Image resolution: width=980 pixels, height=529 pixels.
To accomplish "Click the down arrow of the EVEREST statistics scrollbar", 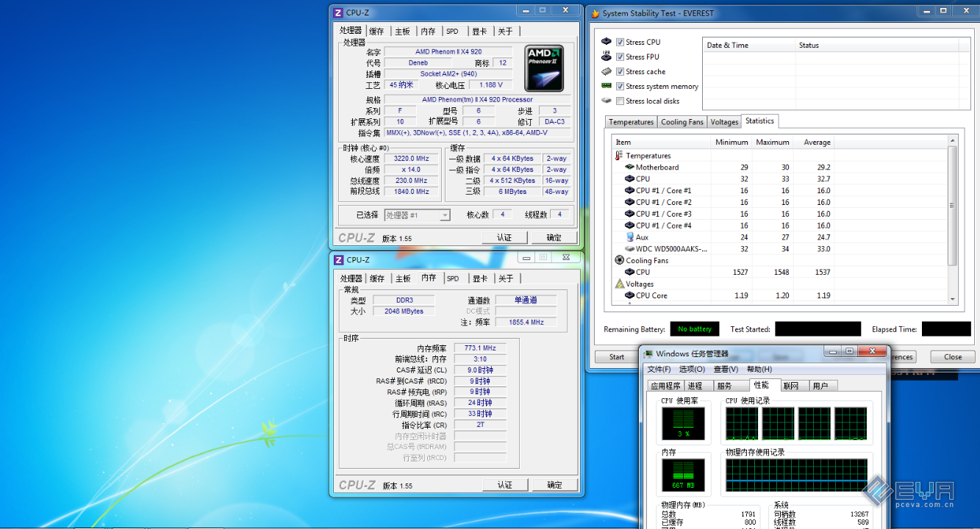I will coord(953,299).
